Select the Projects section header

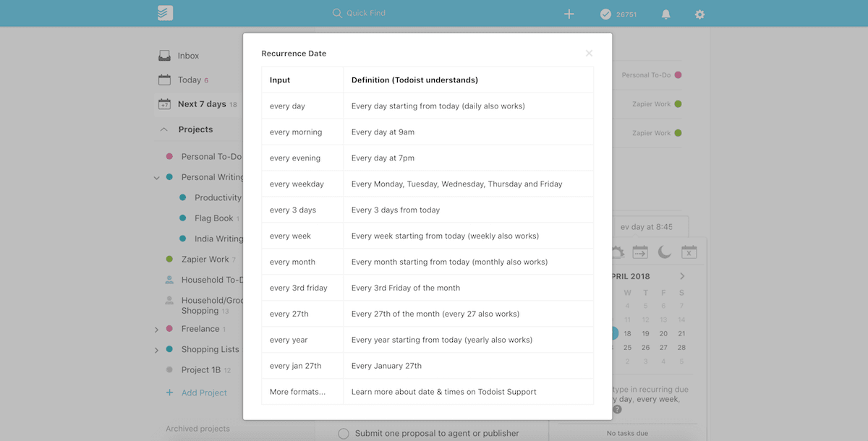(196, 129)
